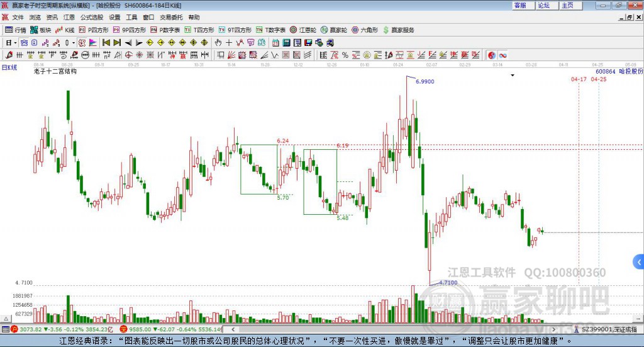Open the calculator icon
This screenshot has height=347, width=644.
[286, 43]
